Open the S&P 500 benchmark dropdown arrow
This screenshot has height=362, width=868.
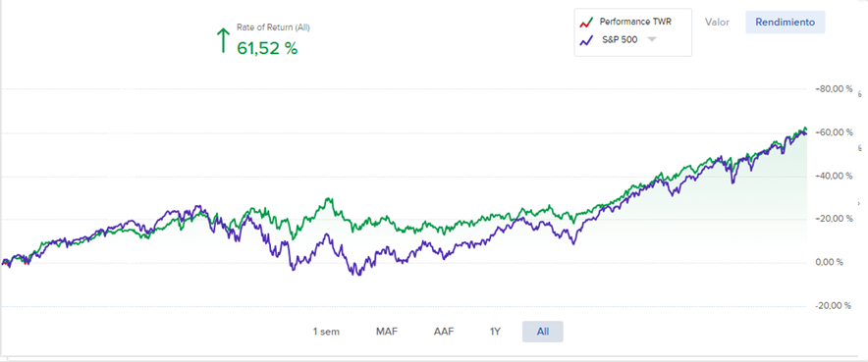(652, 40)
